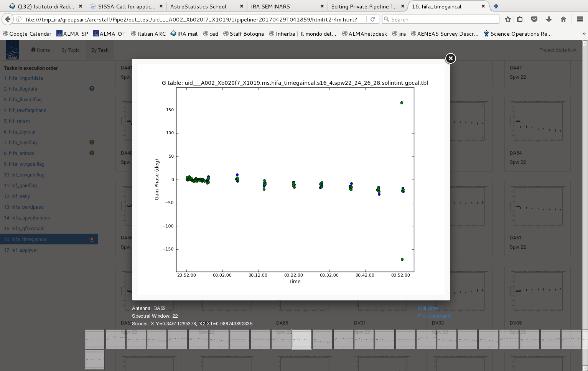Click the browser Search field
Image resolution: width=588 pixels, height=371 pixels.
441,19
